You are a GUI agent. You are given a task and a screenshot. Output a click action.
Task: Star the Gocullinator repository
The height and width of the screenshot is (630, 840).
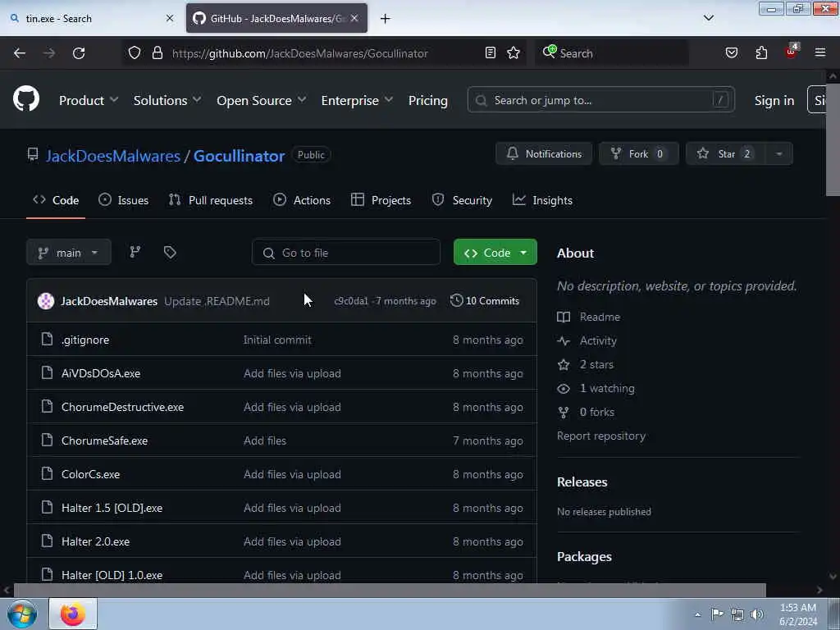tap(726, 153)
